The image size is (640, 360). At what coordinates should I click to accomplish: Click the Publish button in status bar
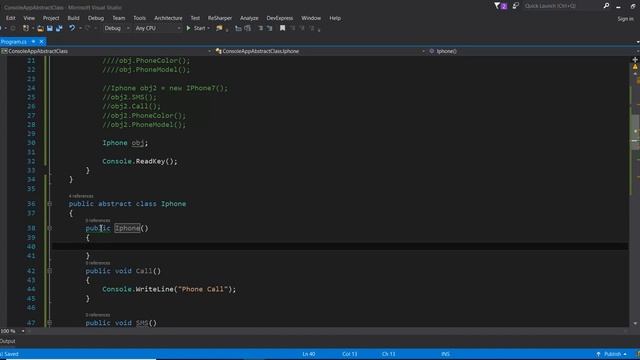pos(612,354)
